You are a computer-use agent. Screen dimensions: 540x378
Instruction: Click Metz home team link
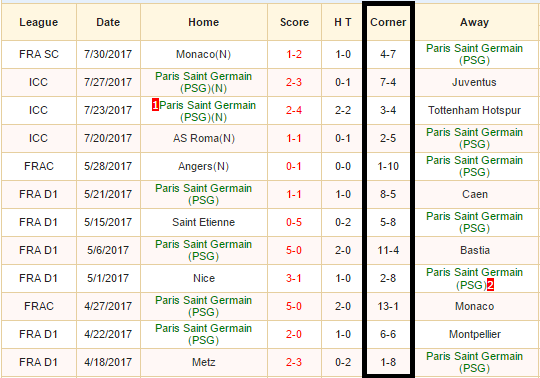coord(204,362)
